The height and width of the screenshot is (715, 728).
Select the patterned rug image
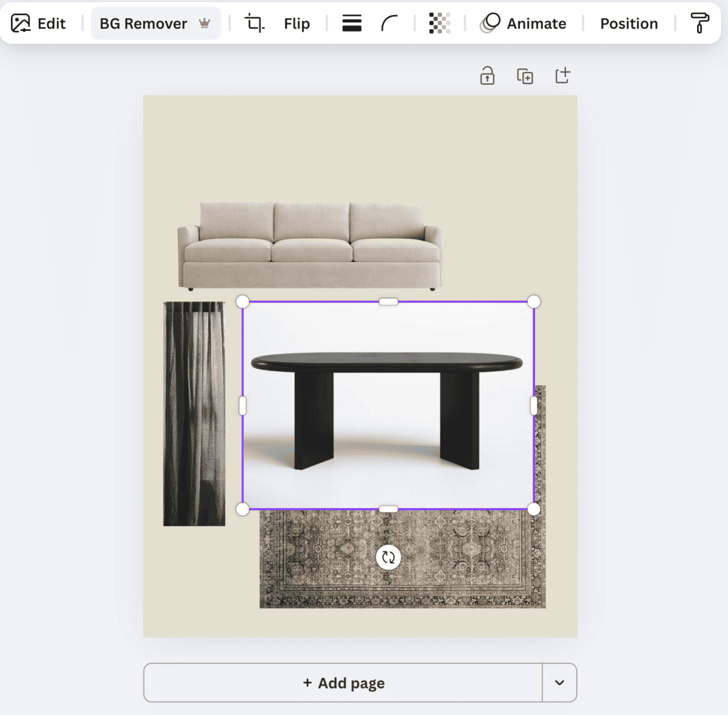(403, 558)
